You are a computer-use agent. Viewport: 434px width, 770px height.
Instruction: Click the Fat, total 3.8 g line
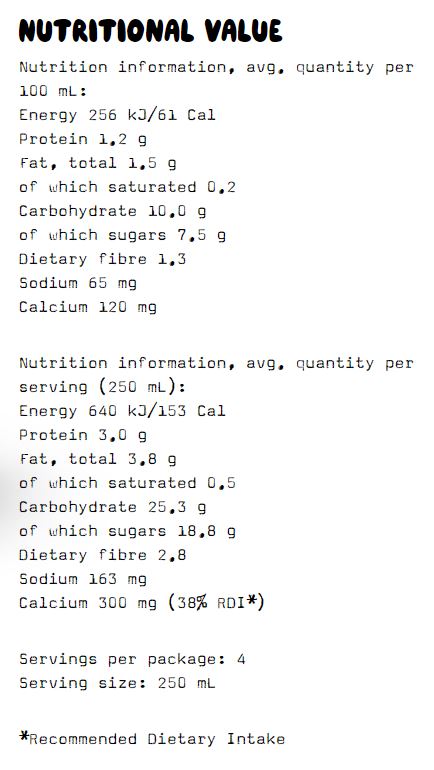click(x=98, y=459)
